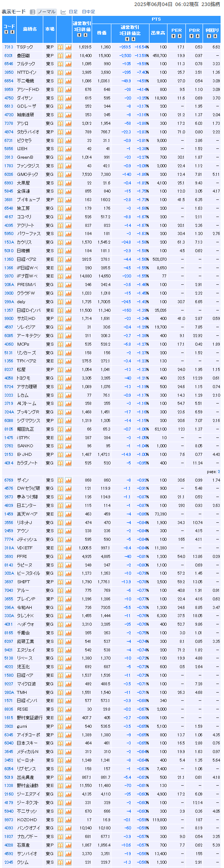Viewport: 224px width, 868px height.
Task: Select the 不二電機 stock name
Action: coord(25,81)
